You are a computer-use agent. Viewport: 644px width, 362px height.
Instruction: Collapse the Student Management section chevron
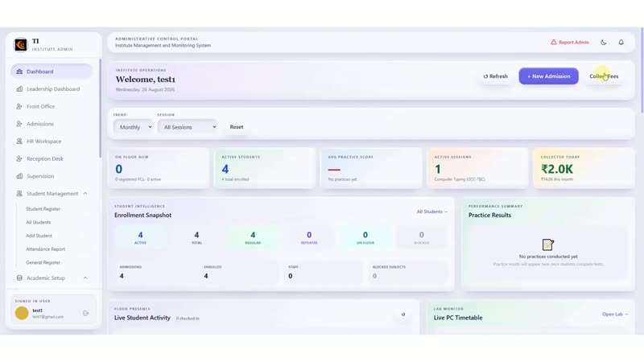click(85, 194)
